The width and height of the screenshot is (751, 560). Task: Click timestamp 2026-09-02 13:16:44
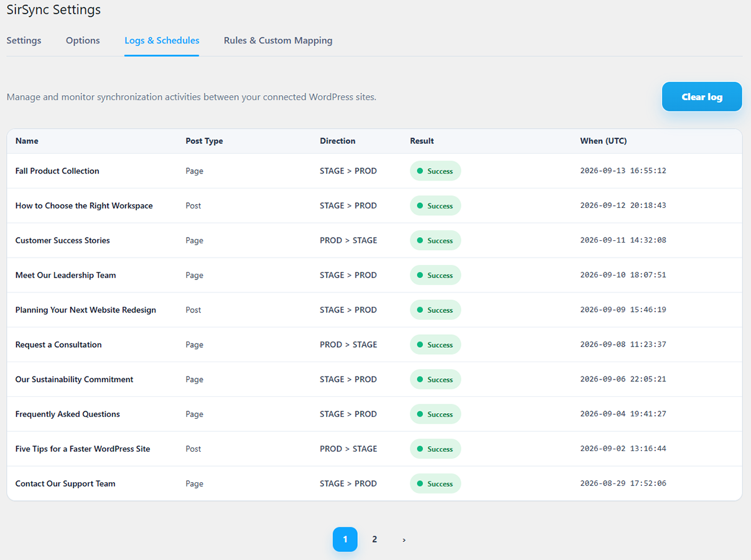click(623, 450)
